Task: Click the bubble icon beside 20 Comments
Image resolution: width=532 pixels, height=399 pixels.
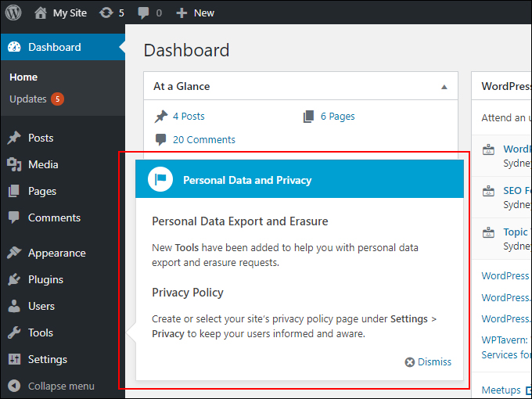Action: click(160, 139)
